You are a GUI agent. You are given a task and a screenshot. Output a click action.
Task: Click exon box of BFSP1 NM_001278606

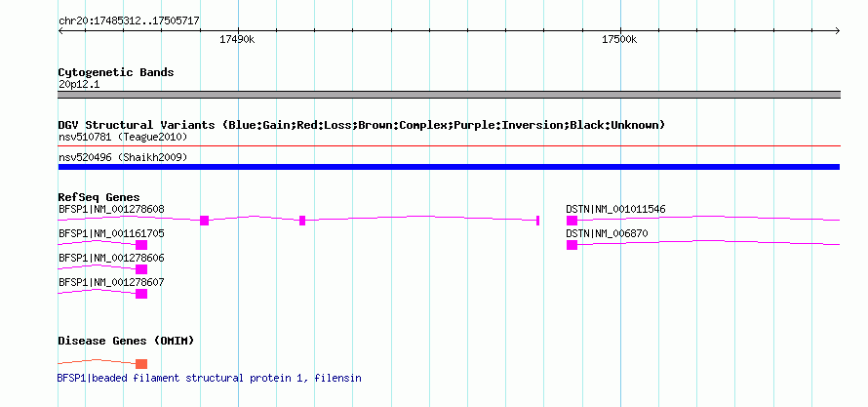click(141, 269)
